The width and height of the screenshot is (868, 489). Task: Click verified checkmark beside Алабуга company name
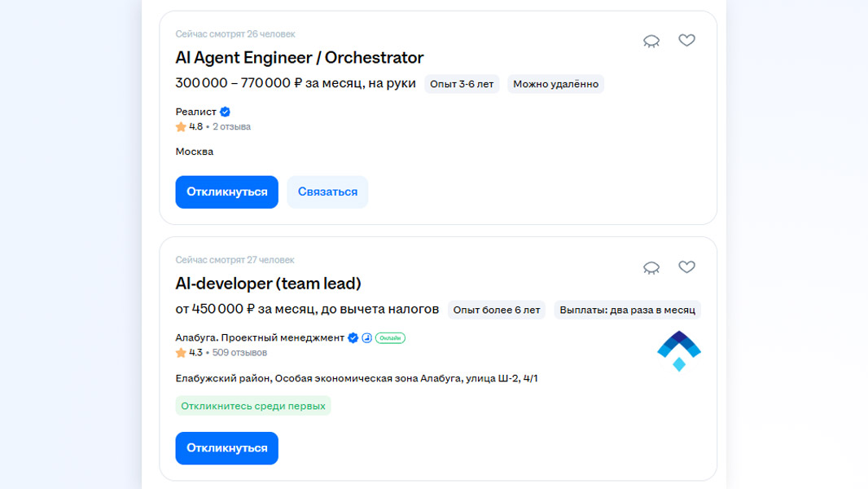point(353,337)
